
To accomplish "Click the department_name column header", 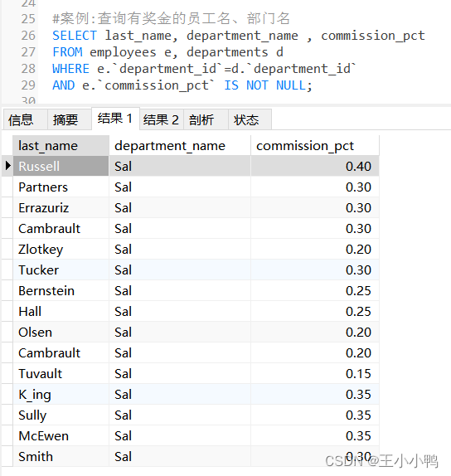I will 180,146.
